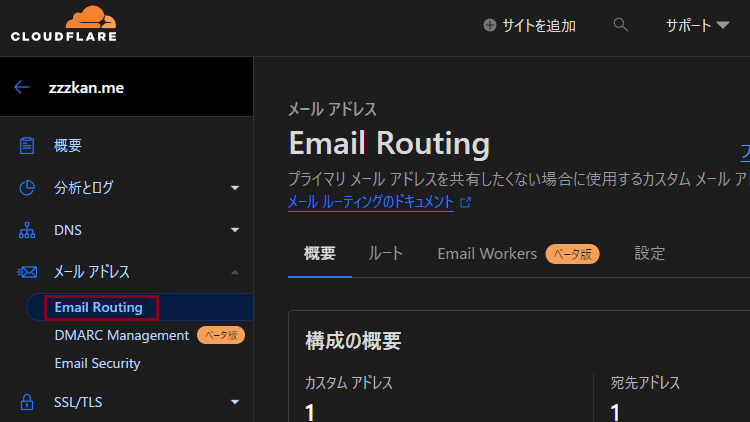Select Email Routing in sidebar
750x422 pixels.
point(99,307)
